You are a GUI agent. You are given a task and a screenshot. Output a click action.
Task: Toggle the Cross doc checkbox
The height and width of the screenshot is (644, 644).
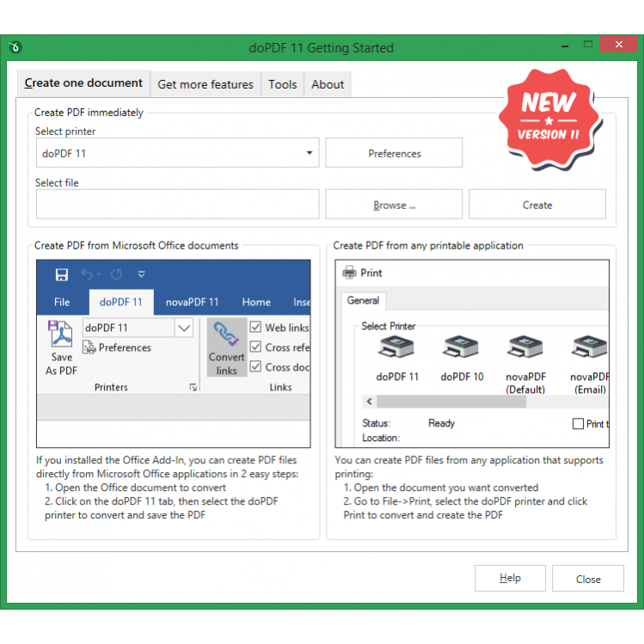coord(255,366)
